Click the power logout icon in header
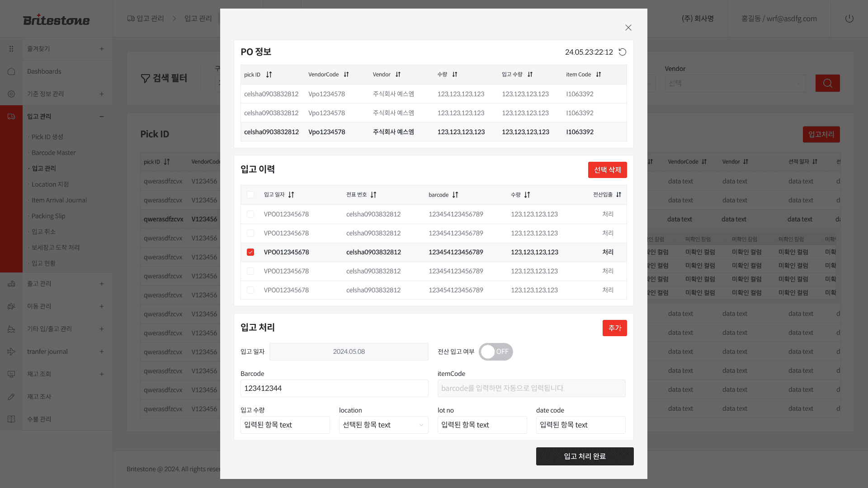This screenshot has width=868, height=488. click(849, 19)
